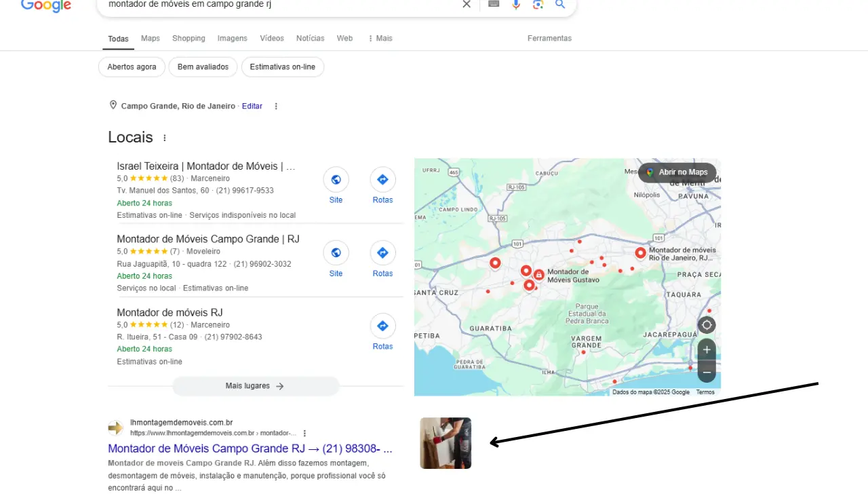Open three-dot menu next to Locais heading

pos(164,138)
